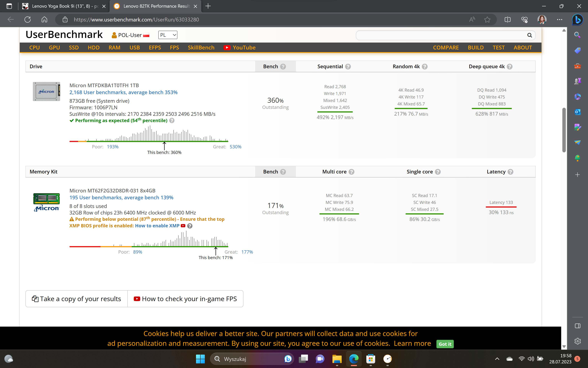
Task: Click the Windows taskbar search box
Action: (252, 359)
